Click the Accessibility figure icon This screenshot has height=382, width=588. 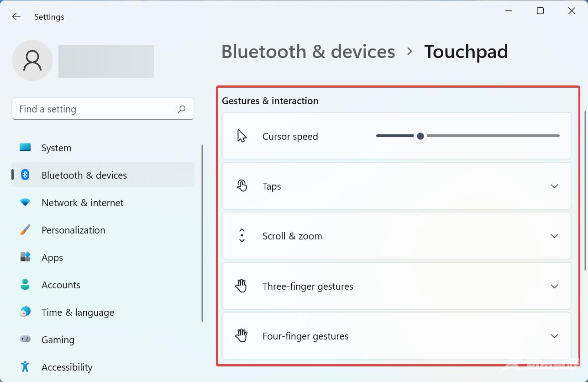click(x=25, y=367)
